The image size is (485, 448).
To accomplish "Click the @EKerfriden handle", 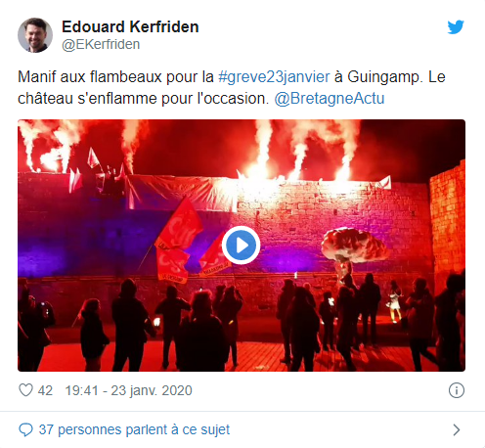I will [101, 44].
